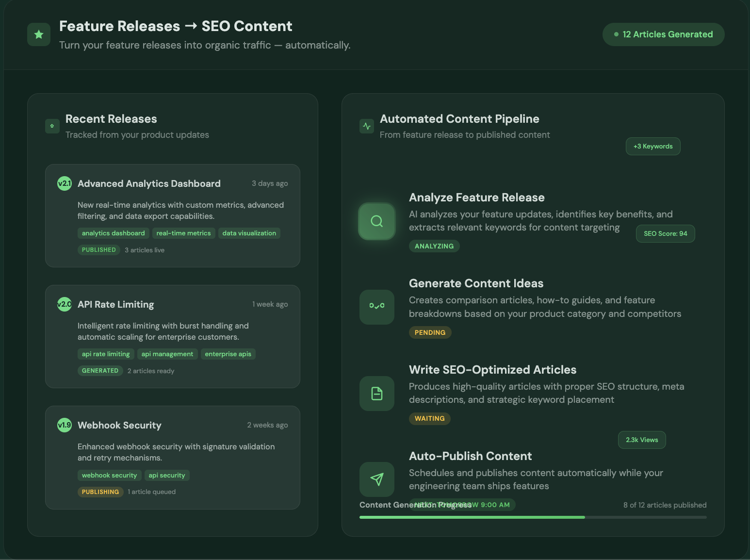The height and width of the screenshot is (560, 750).
Task: Click the content generation progress bar
Action: point(533,517)
